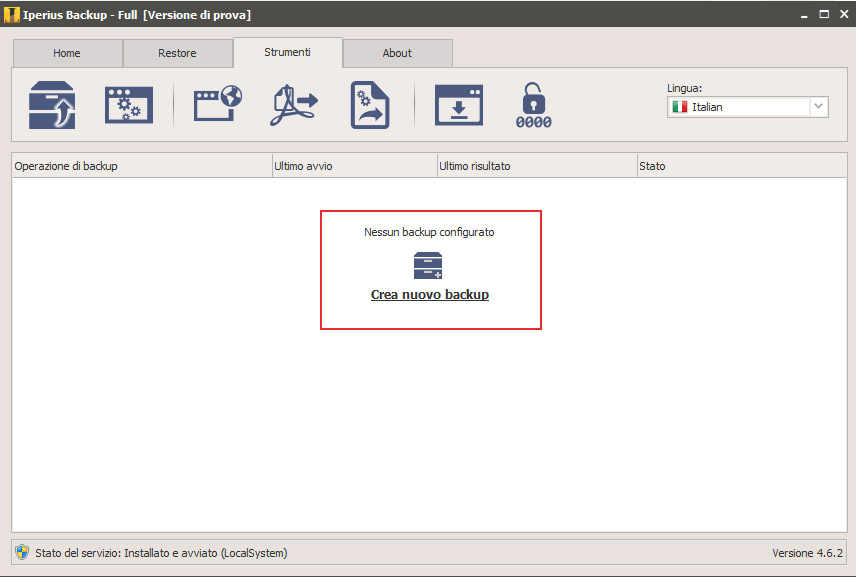Click the Ultimo avvio column header
The image size is (856, 577).
355,166
